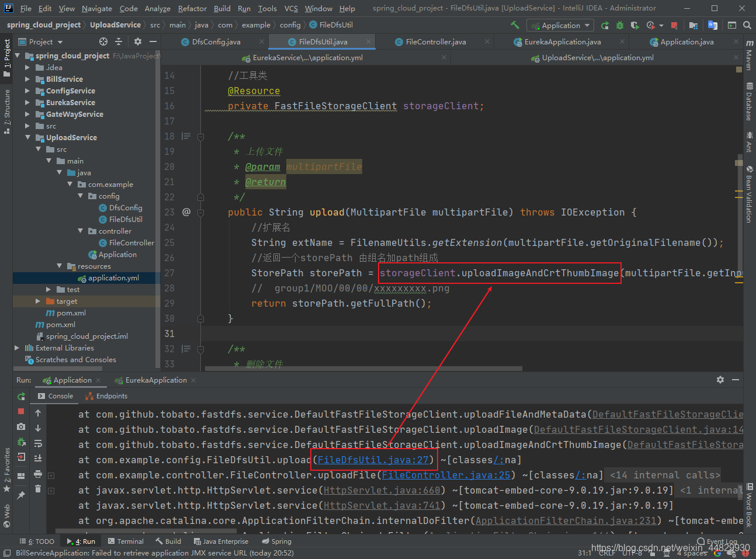Click the editor horizontal scrollbar

tap(362, 369)
